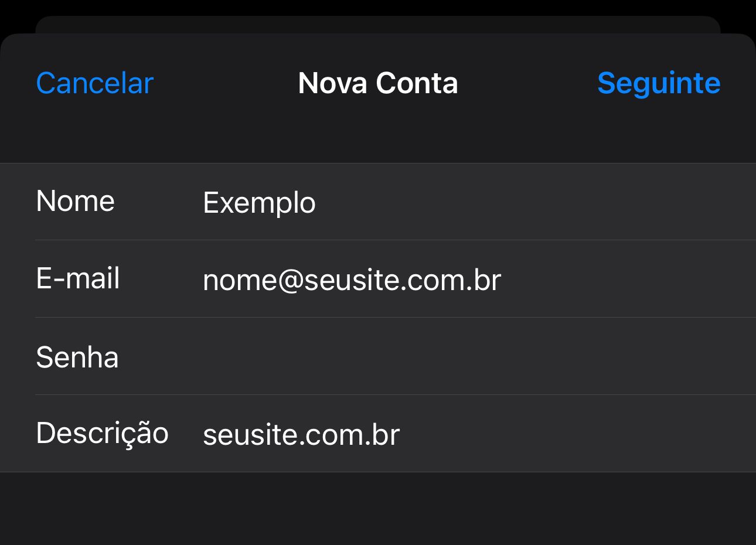This screenshot has width=756, height=545.
Task: Click the Descrição label
Action: coord(102,434)
